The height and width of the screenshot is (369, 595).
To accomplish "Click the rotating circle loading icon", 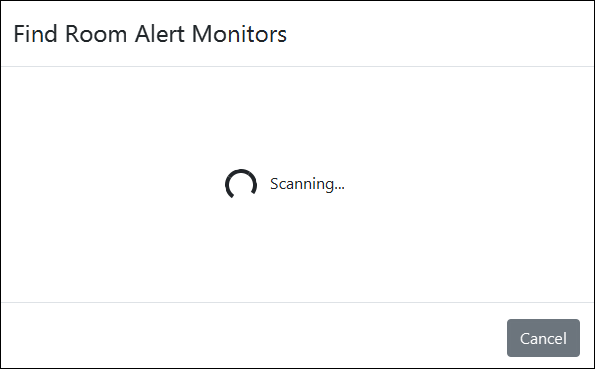I will (x=241, y=184).
